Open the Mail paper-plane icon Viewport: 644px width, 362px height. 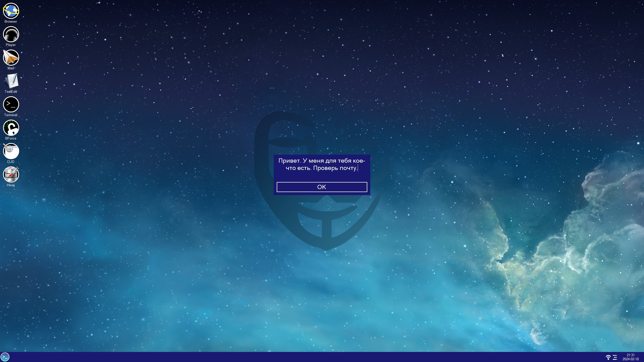[x=11, y=58]
